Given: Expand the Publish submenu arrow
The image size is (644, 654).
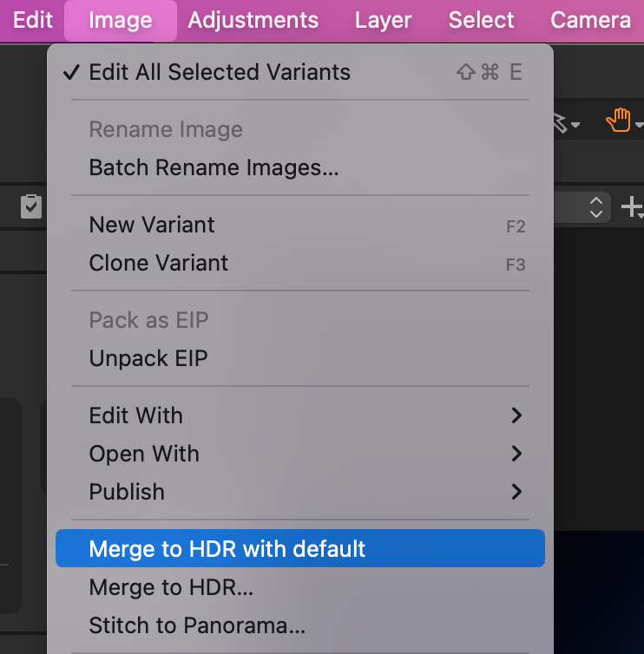Looking at the screenshot, I should pos(516,492).
